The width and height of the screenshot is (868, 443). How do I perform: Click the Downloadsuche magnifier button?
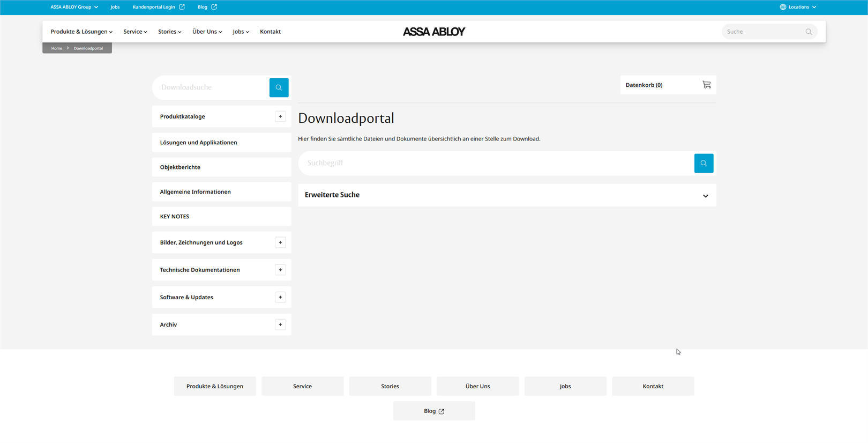pyautogui.click(x=279, y=87)
